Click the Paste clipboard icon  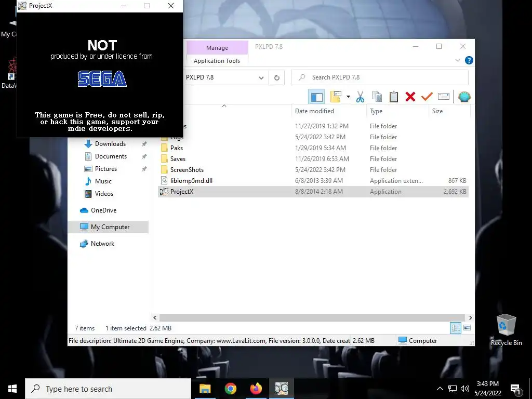click(394, 97)
